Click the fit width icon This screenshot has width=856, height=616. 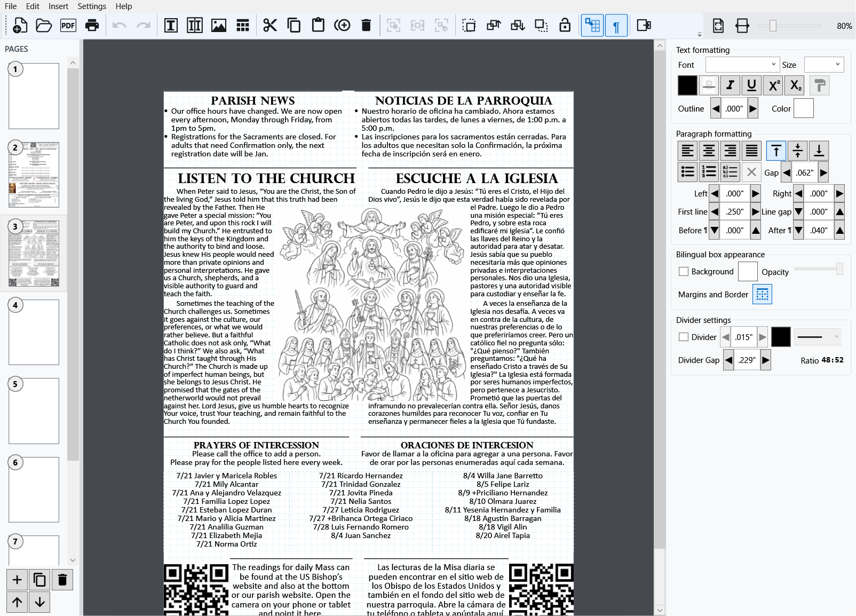point(742,25)
